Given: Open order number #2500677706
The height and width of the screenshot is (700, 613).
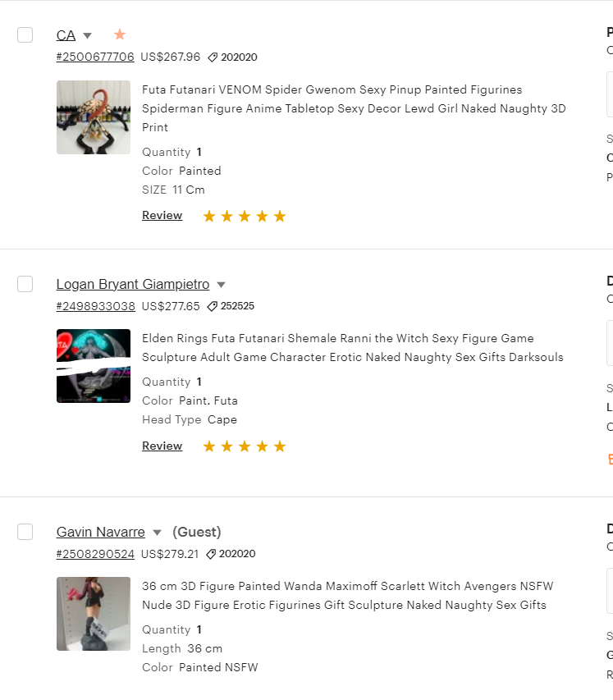Looking at the screenshot, I should pyautogui.click(x=95, y=57).
